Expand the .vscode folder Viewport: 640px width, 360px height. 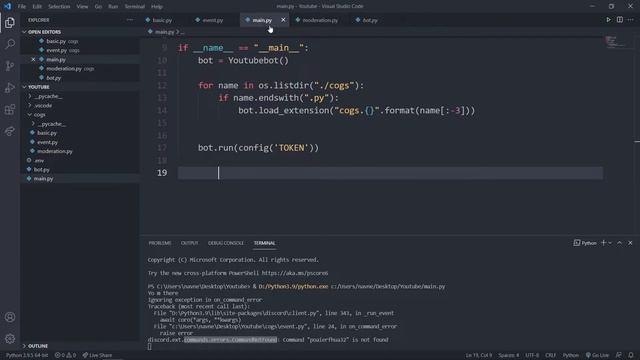43,105
